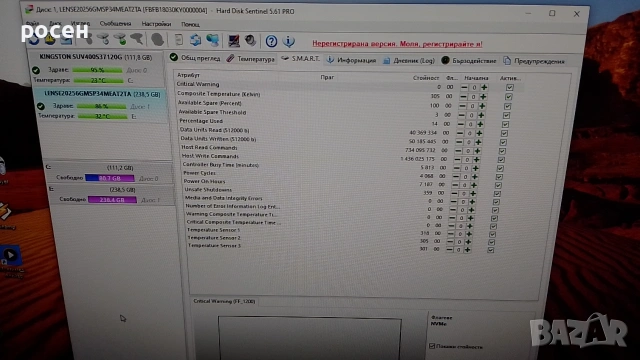Open help via blue question mark icon

(x=271, y=41)
